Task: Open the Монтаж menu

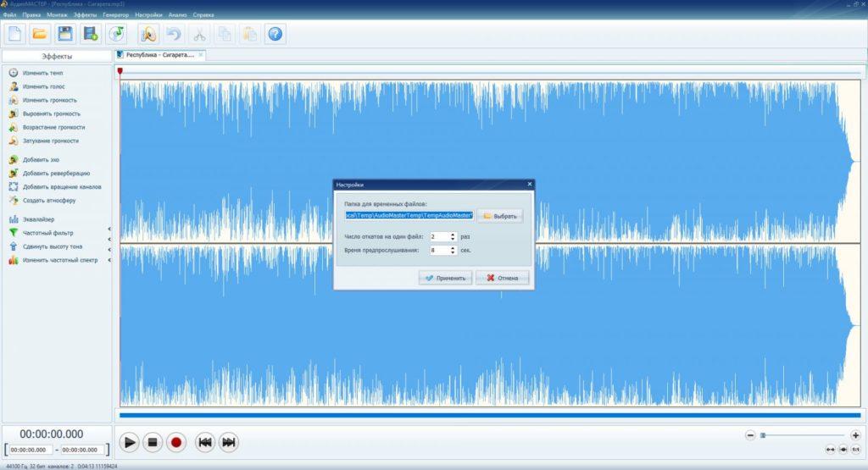Action: [57, 15]
